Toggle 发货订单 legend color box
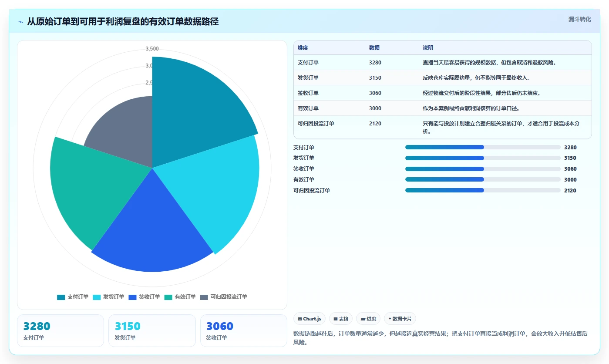 tap(97, 297)
